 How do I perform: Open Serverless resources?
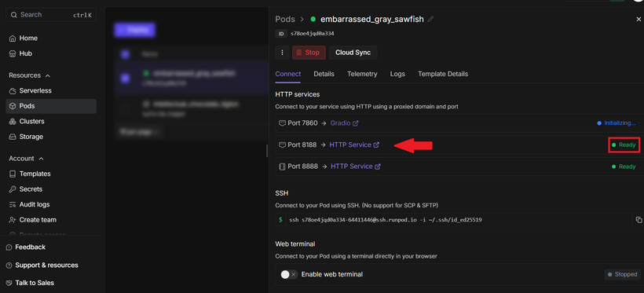(35, 90)
